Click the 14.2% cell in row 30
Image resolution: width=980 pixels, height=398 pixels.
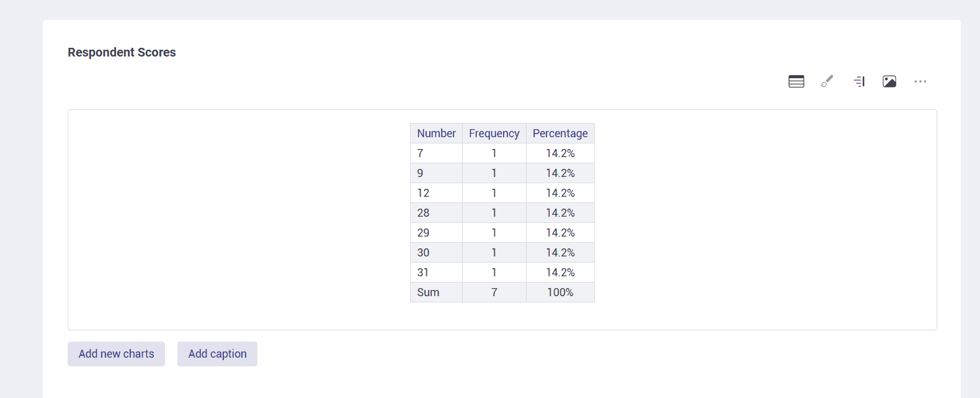click(560, 253)
